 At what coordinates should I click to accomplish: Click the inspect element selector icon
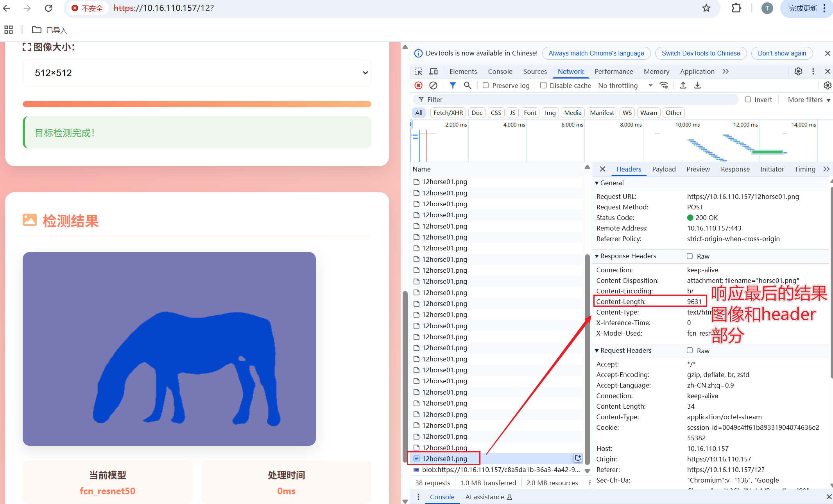[419, 71]
